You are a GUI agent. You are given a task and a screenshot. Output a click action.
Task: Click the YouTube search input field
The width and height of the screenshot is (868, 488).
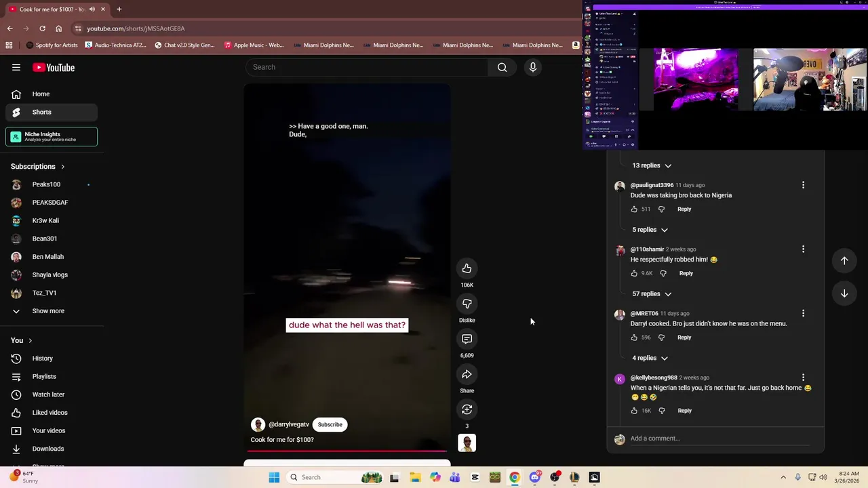click(367, 67)
